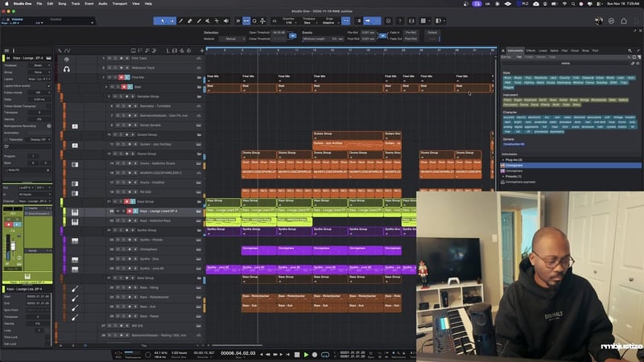Click the Play button in transport
Screen dimensions: 644x362
tap(305, 354)
